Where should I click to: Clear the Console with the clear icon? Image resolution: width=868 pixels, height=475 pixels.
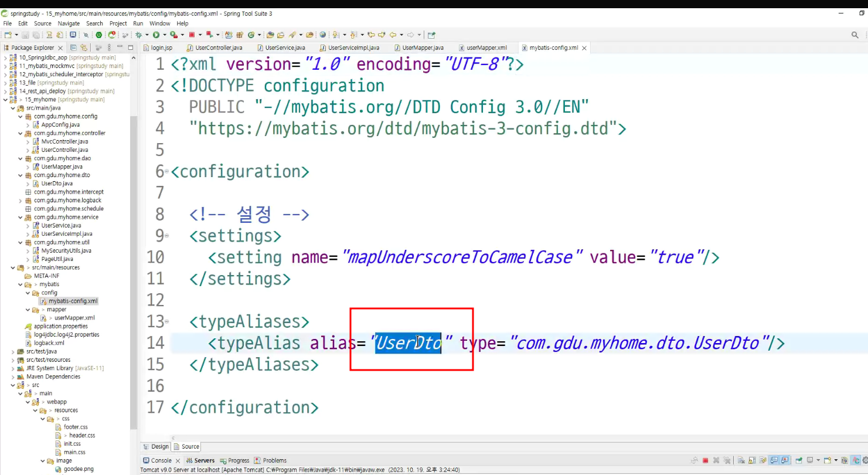click(x=741, y=460)
